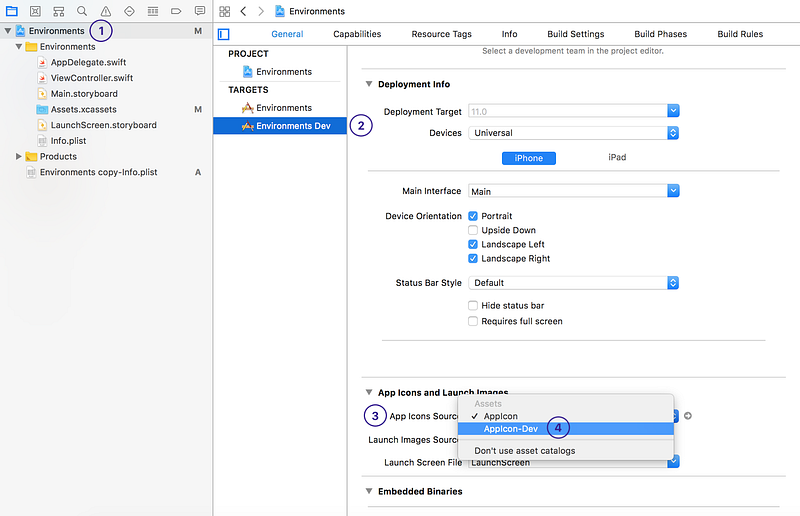The width and height of the screenshot is (800, 516).
Task: Go back with the left chevron
Action: click(x=243, y=11)
